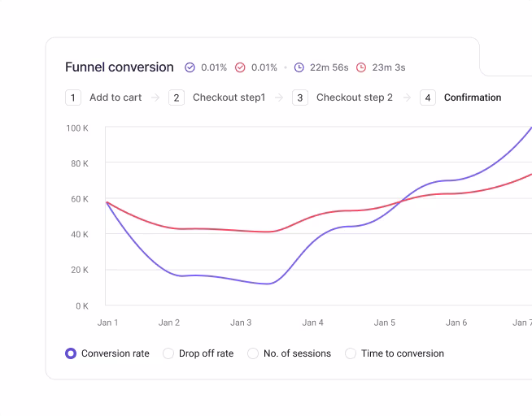This screenshot has height=416, width=532.
Task: Click the Funnel conversion title
Action: pyautogui.click(x=120, y=67)
